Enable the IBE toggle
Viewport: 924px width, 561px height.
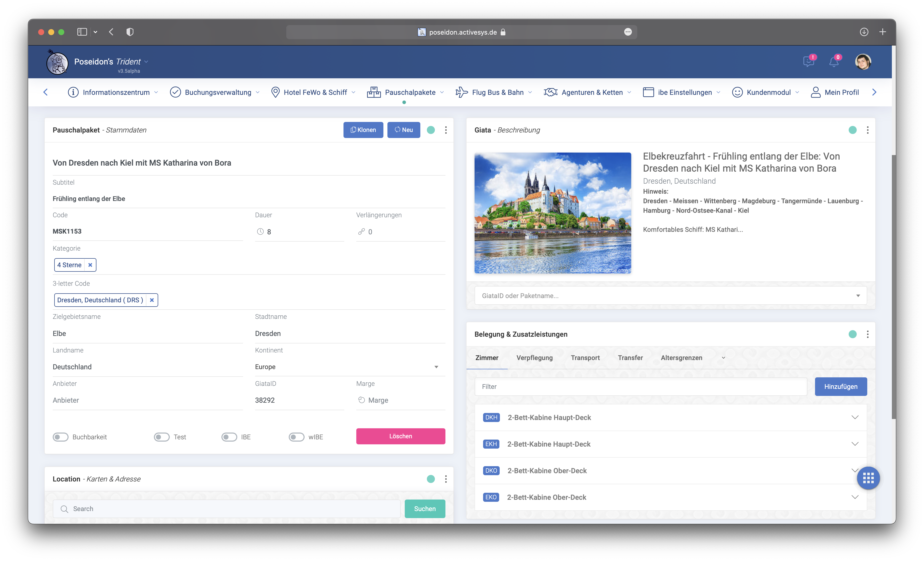point(229,437)
